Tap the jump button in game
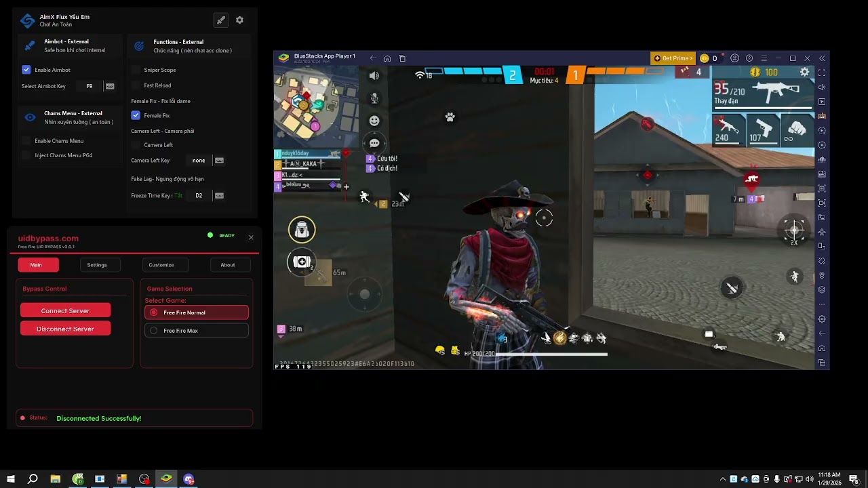 tap(795, 276)
